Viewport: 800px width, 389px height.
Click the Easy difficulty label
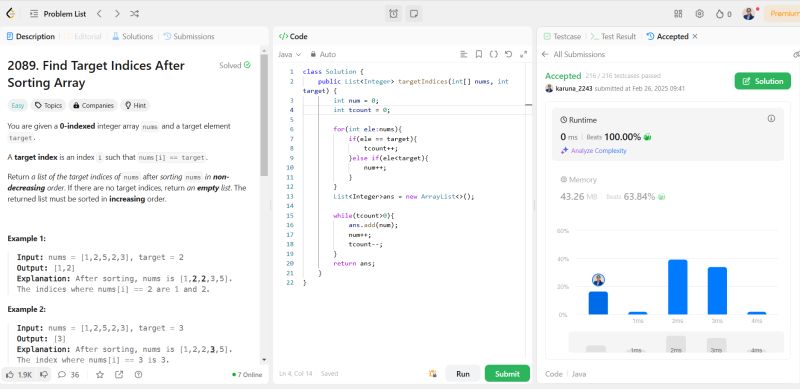[17, 105]
